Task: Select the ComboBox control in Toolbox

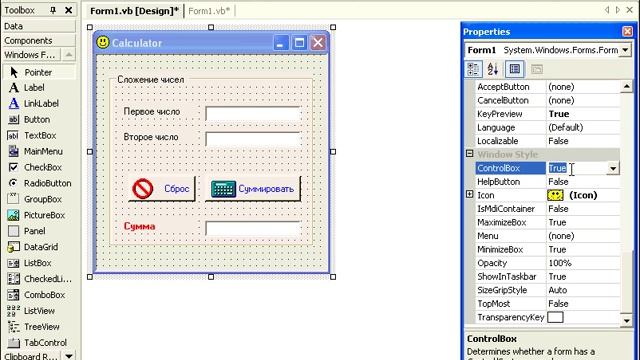Action: point(39,295)
